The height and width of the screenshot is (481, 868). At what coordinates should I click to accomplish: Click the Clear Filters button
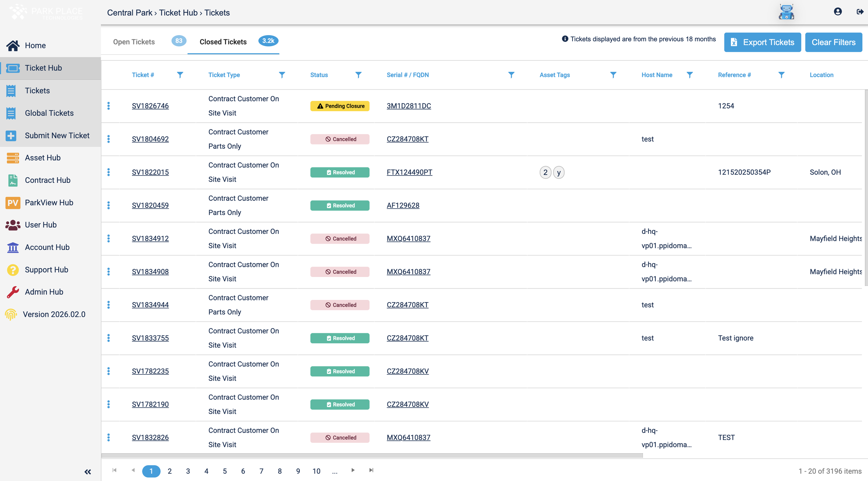click(833, 42)
